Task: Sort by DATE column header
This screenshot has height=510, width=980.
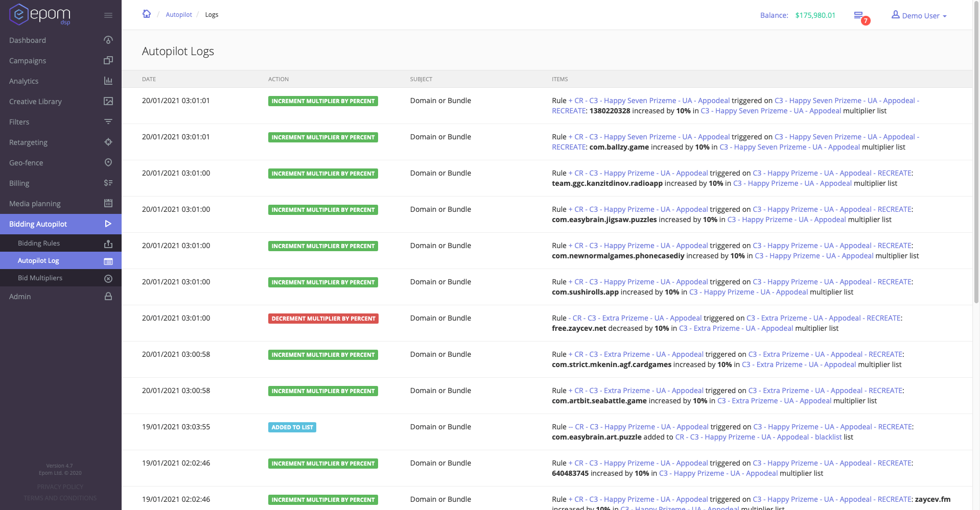Action: pyautogui.click(x=149, y=79)
